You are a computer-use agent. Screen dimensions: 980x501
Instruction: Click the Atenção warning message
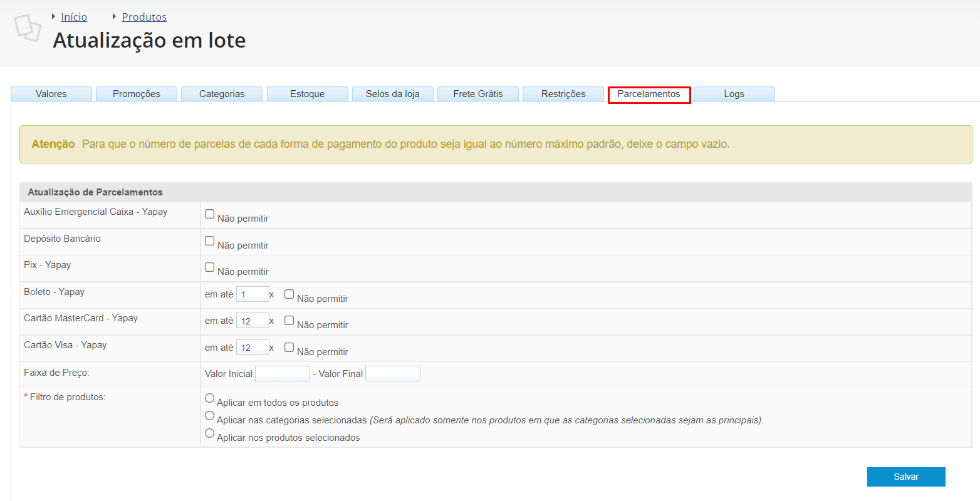click(496, 144)
